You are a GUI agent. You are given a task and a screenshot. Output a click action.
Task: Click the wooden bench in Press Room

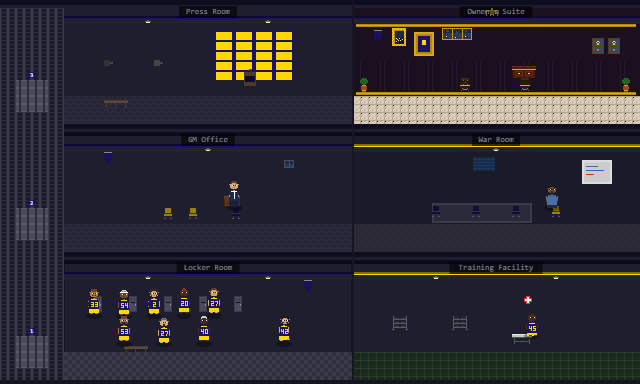click(116, 104)
